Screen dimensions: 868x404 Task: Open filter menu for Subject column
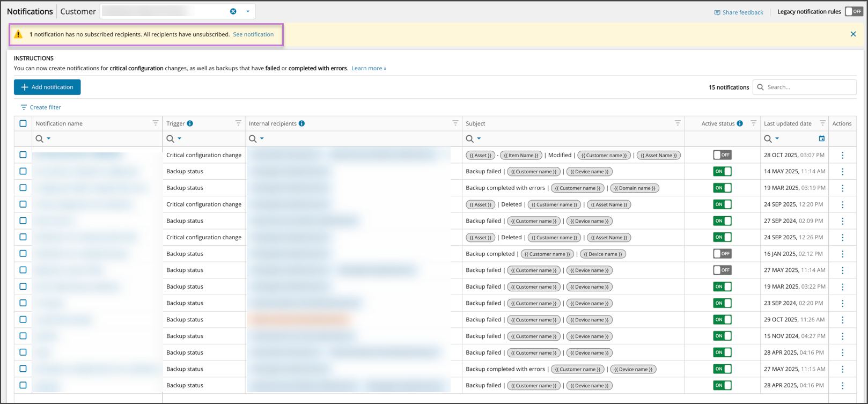coord(678,123)
